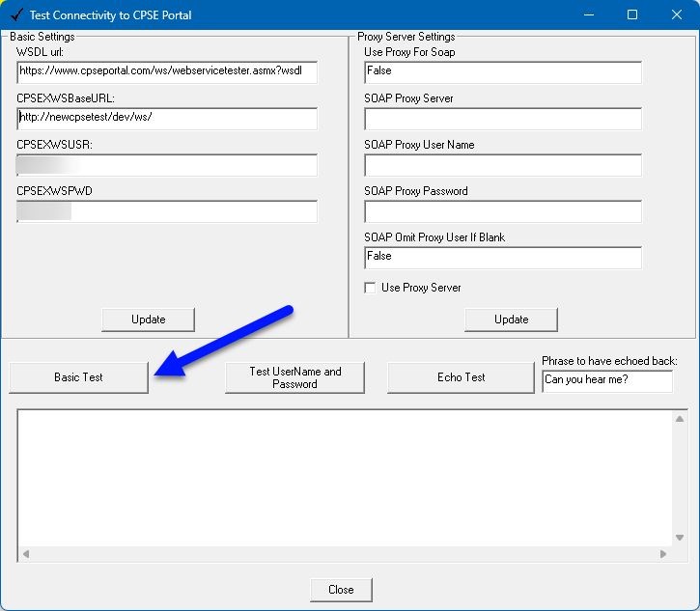Click the output box scroll left arrow

[x=26, y=554]
